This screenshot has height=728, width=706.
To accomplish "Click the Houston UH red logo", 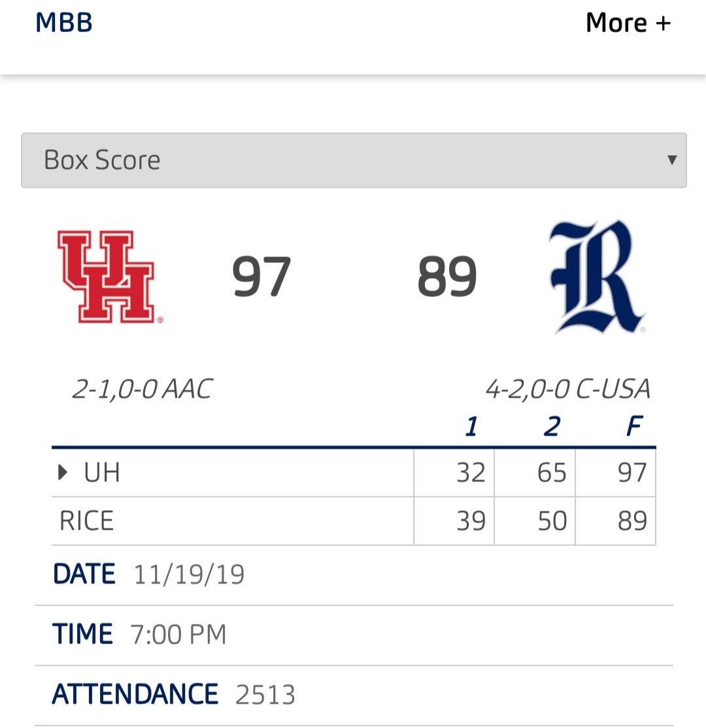I will click(110, 277).
